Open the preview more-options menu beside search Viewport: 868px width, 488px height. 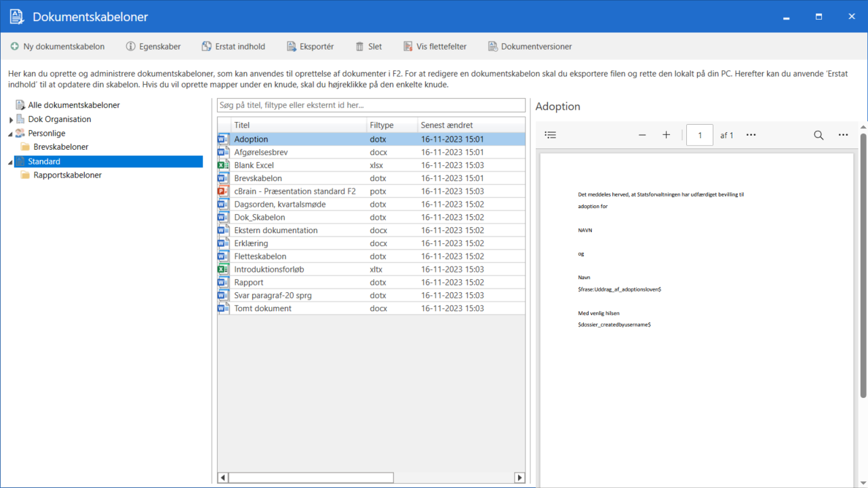pyautogui.click(x=843, y=135)
